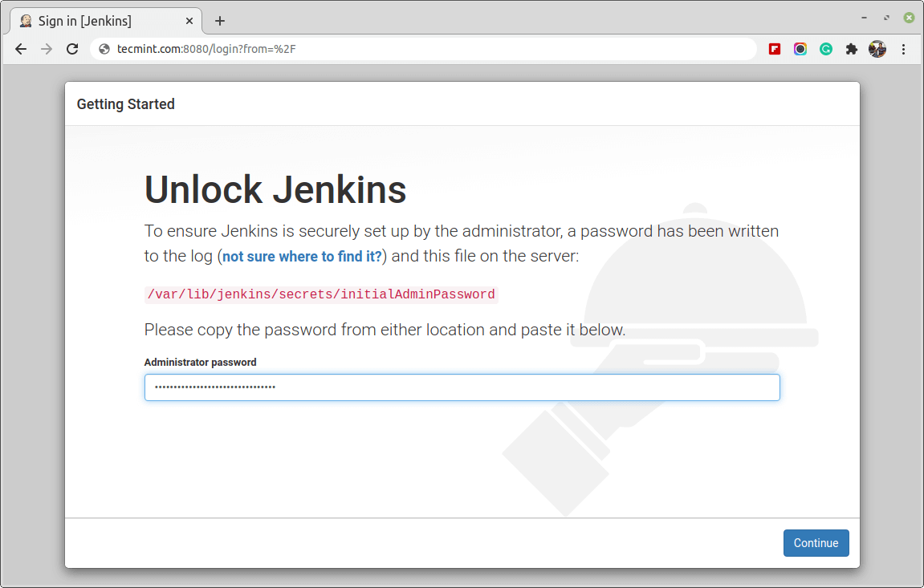Viewport: 924px width, 588px height.
Task: Click the circular rainbow extension icon
Action: tap(800, 49)
